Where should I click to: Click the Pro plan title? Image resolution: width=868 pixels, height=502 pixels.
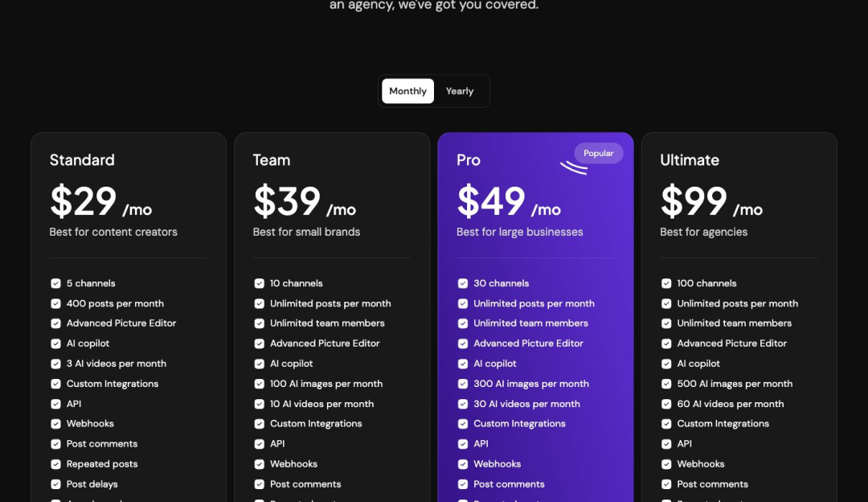tap(469, 160)
